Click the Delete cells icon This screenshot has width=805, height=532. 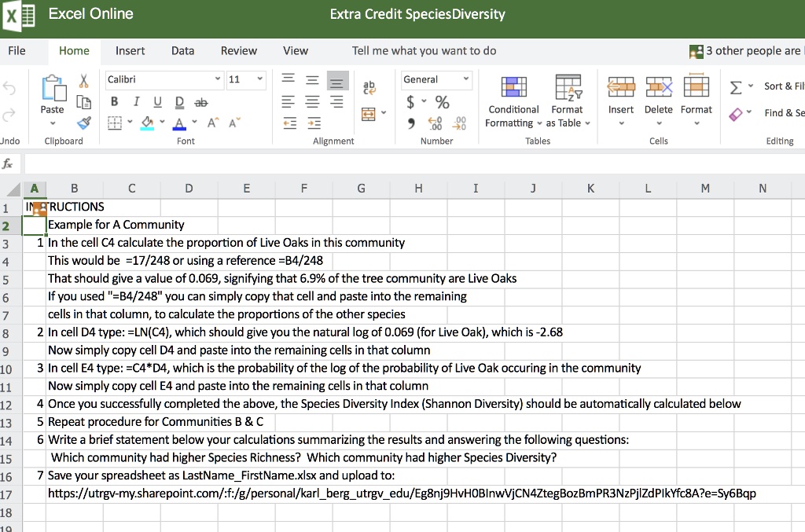coord(659,86)
